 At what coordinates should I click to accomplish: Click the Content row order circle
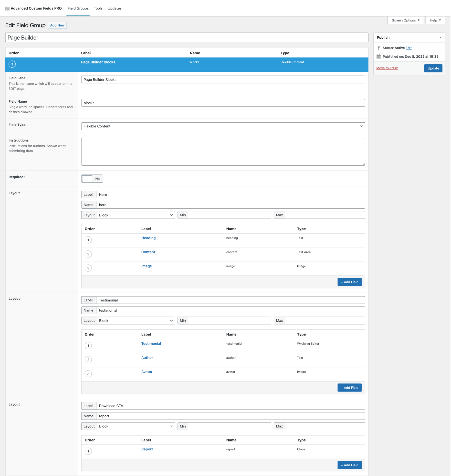click(88, 254)
